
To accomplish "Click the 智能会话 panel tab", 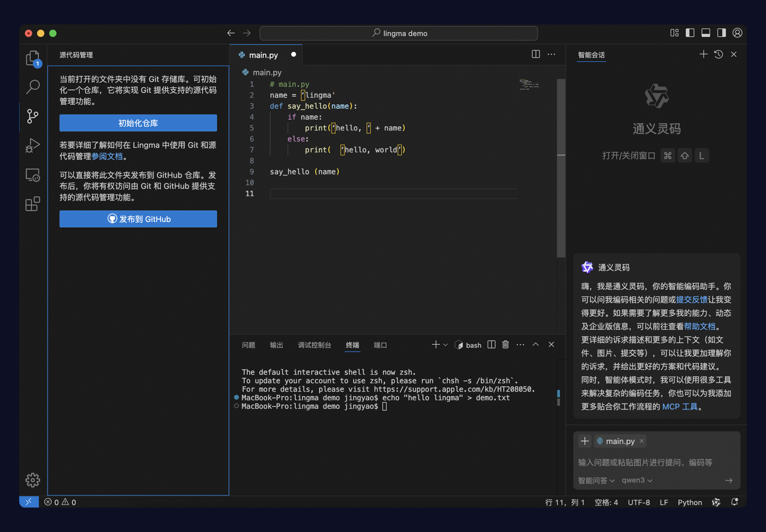I will point(592,55).
